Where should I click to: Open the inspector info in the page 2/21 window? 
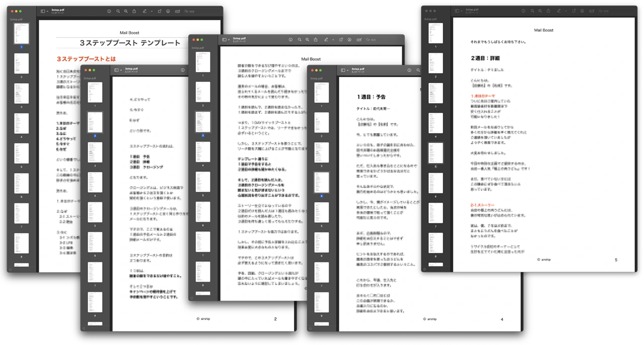[183, 70]
